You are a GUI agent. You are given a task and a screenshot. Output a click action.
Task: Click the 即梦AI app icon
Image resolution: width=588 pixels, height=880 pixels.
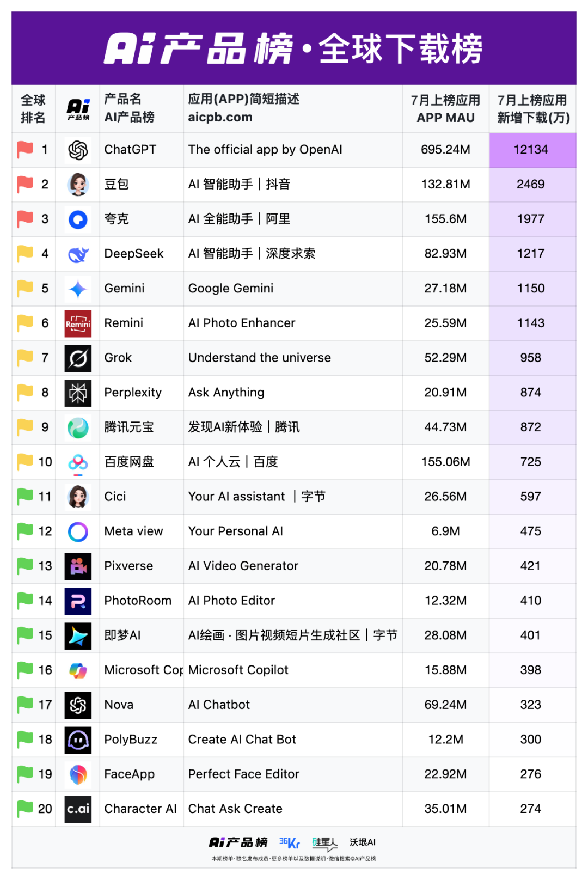78,635
